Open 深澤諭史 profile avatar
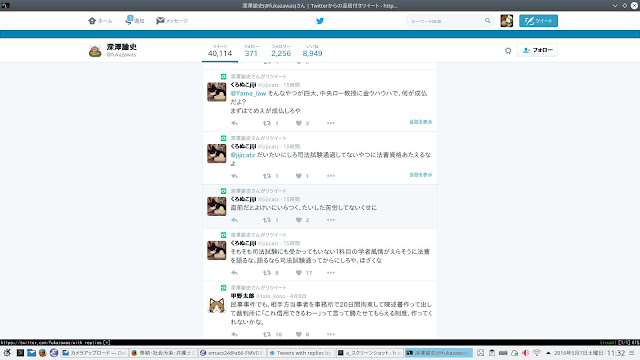Screen dimensions: 640x360 [95, 51]
